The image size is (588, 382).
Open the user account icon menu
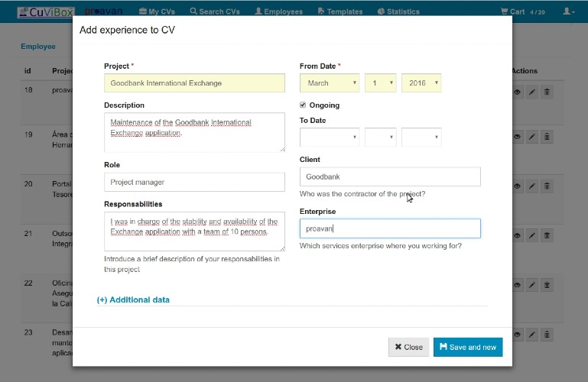568,11
